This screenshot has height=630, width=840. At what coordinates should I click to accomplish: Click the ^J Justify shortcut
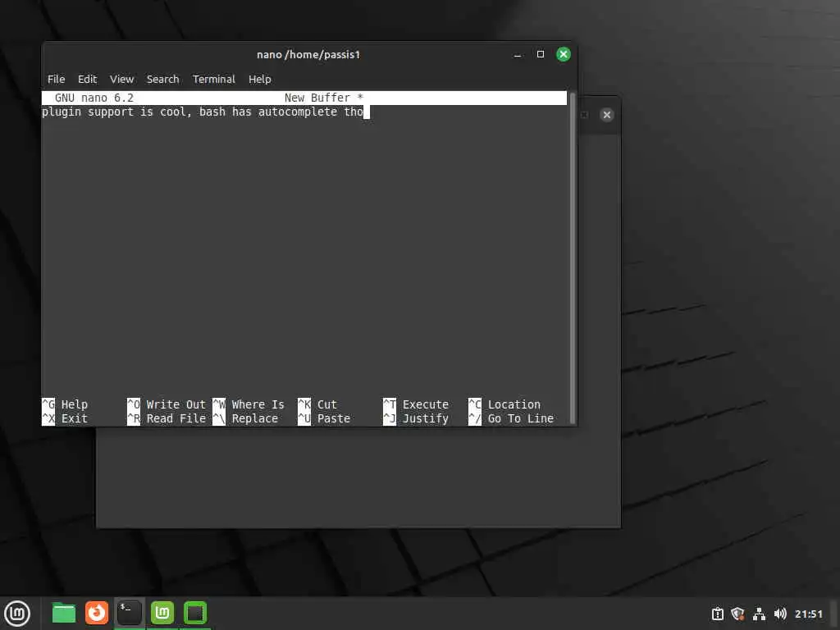coord(416,418)
